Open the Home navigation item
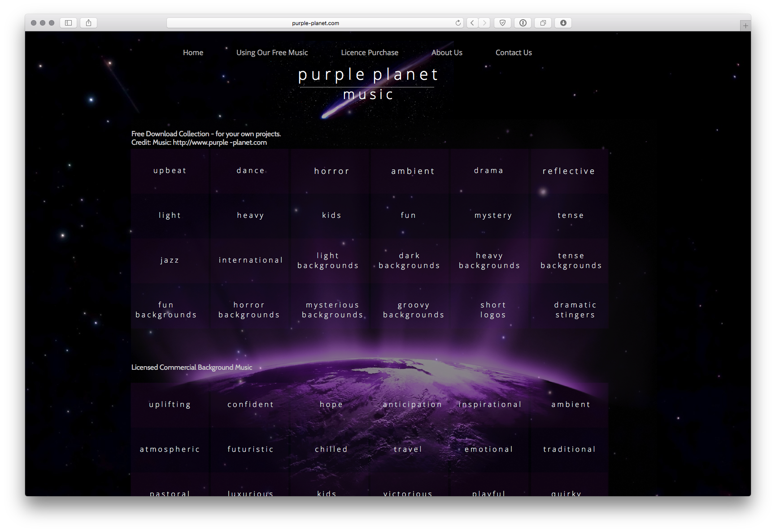776x532 pixels. (193, 52)
